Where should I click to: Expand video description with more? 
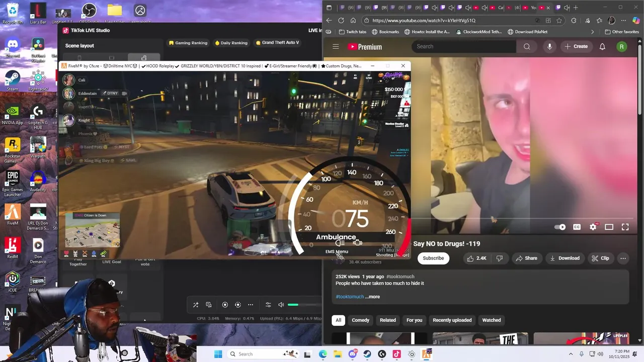(372, 297)
